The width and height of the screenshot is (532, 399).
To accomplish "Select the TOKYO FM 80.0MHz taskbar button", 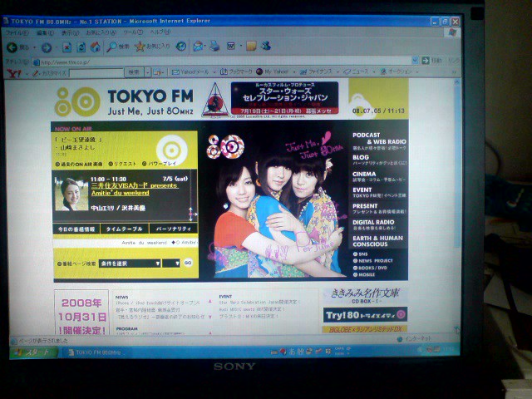I will pos(96,352).
